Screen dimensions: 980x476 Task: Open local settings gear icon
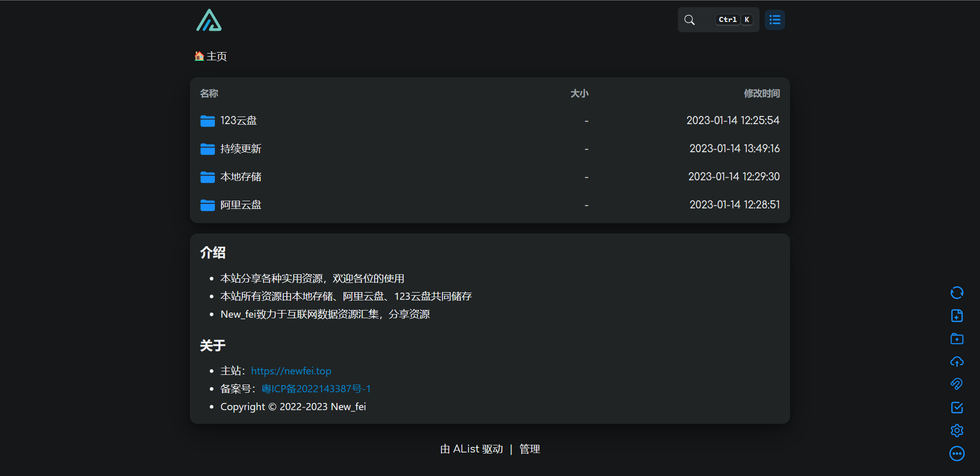957,431
